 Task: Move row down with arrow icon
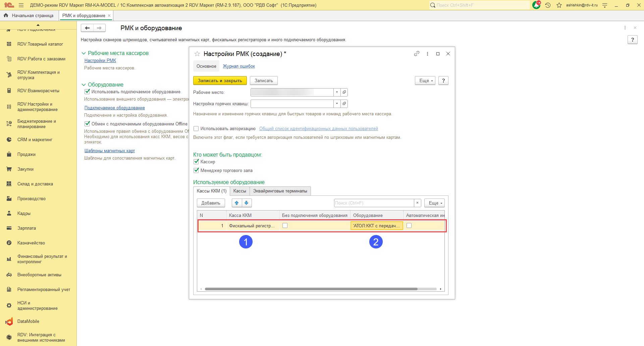[x=247, y=203]
